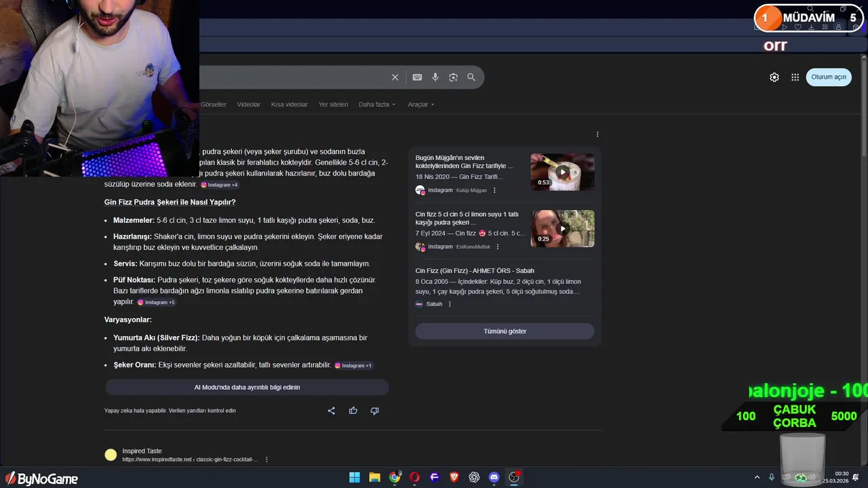Open the Inspired Taste result

142,451
